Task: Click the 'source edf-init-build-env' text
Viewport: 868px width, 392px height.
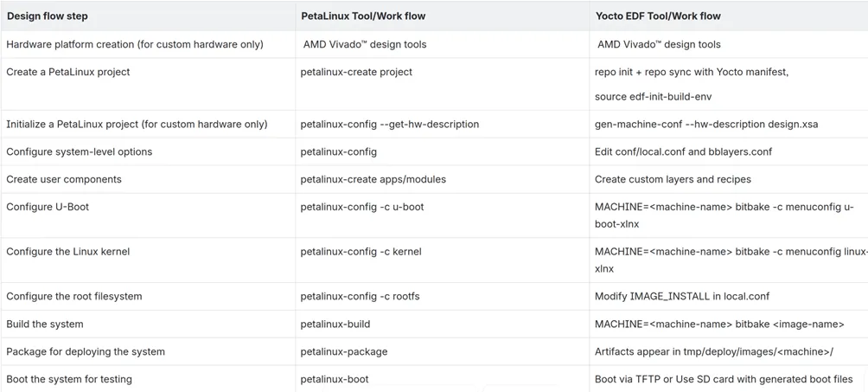Action: pyautogui.click(x=653, y=96)
